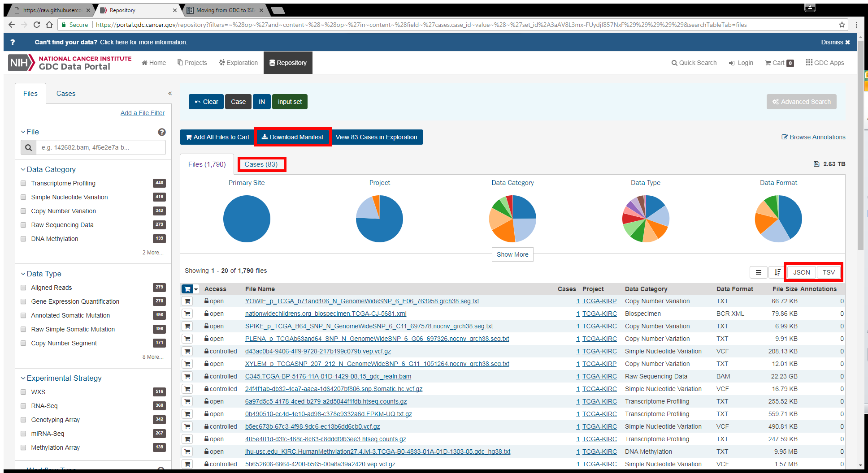
Task: Check Simple Nucleotide Variation filter
Action: click(x=23, y=197)
